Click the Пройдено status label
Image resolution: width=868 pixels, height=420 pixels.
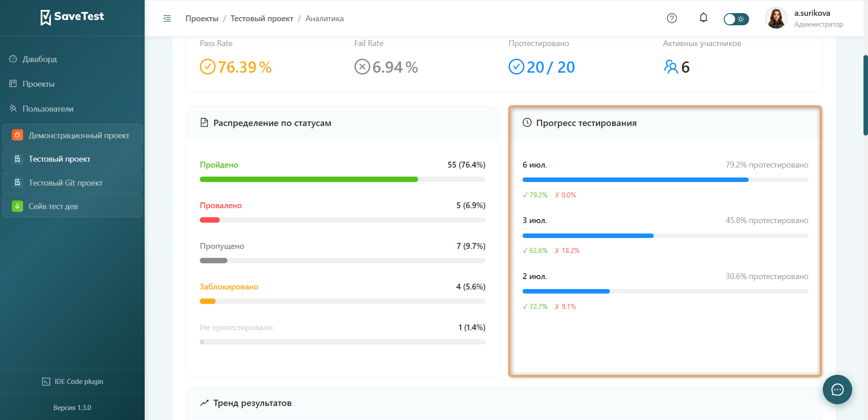pos(219,165)
